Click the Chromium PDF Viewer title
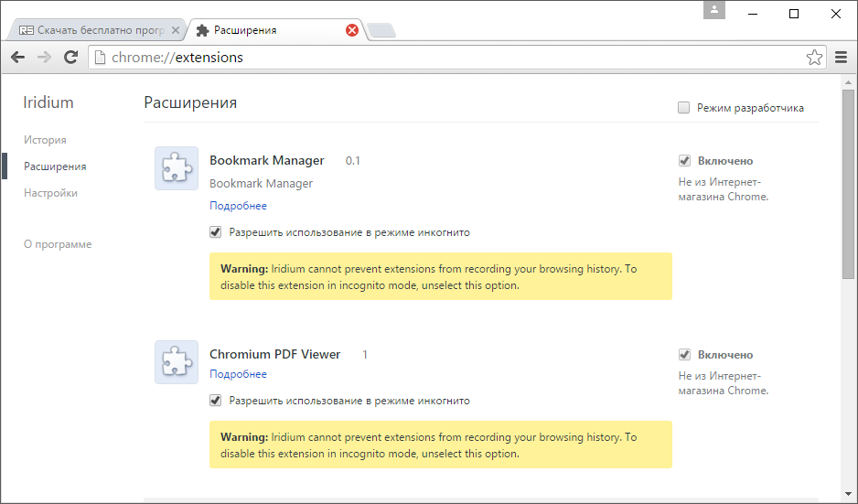Viewport: 858px width, 504px height. (x=274, y=355)
